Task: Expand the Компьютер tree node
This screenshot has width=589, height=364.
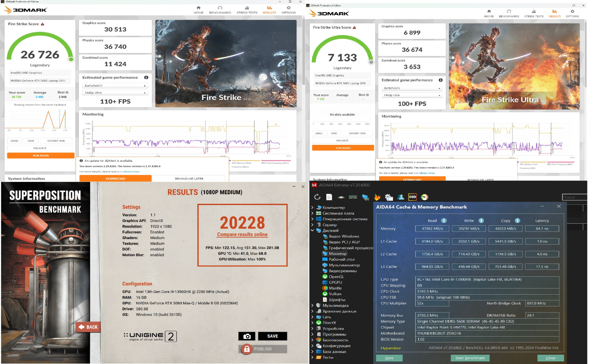Action: tap(312, 207)
